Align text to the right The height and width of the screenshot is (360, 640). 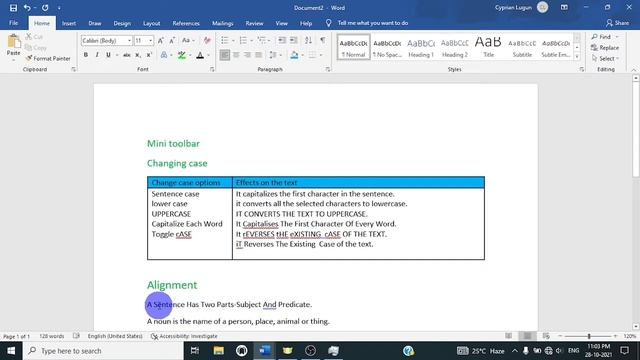247,55
